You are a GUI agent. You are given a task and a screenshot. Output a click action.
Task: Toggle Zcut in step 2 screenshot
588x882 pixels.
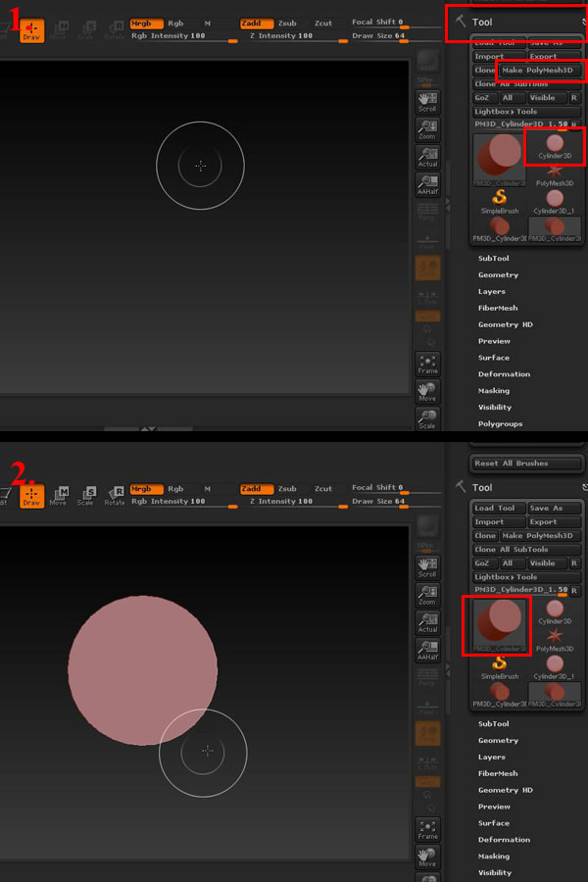pyautogui.click(x=323, y=489)
